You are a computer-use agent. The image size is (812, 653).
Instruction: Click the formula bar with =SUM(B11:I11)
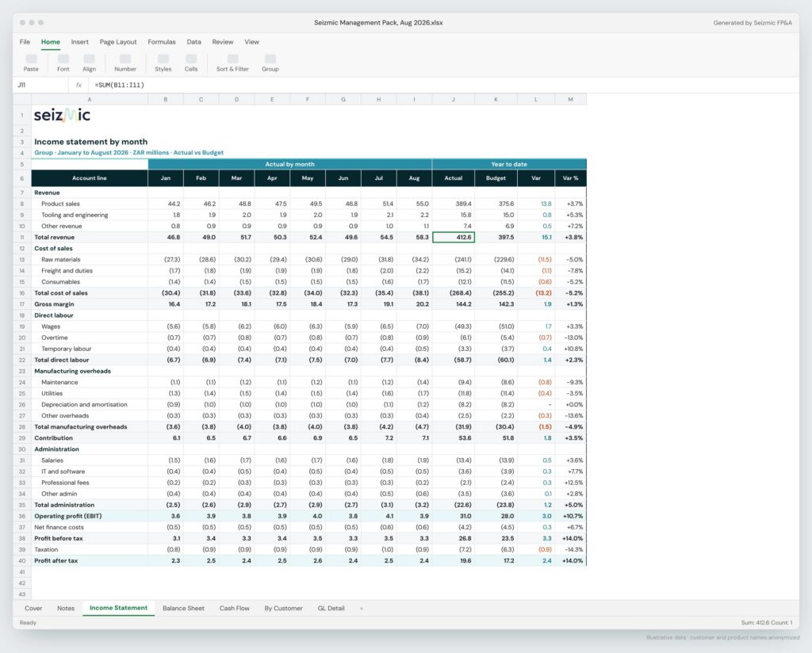442,85
